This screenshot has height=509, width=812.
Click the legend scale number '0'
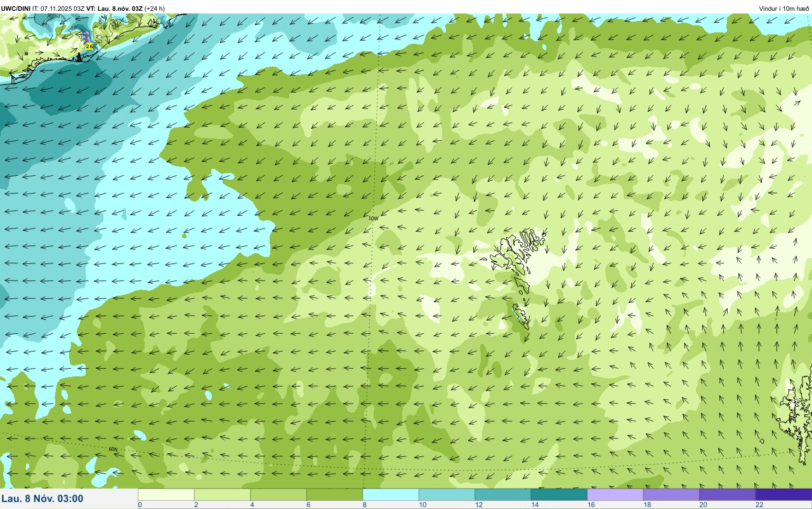(140, 505)
